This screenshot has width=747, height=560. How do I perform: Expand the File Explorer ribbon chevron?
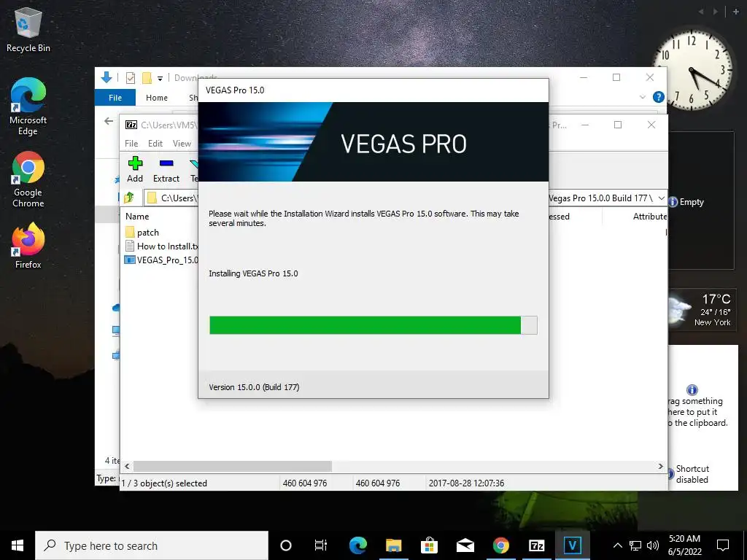pyautogui.click(x=642, y=97)
